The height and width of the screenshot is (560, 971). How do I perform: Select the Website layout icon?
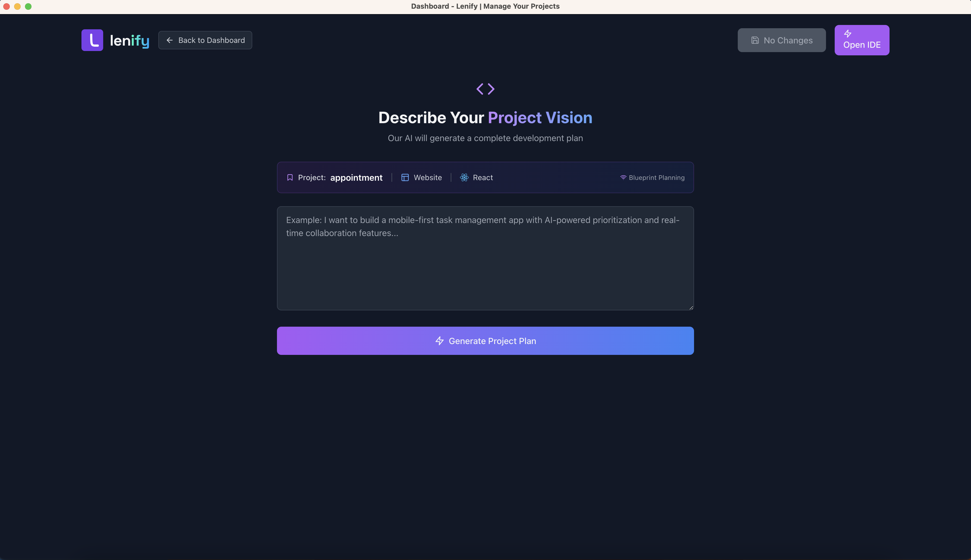405,177
